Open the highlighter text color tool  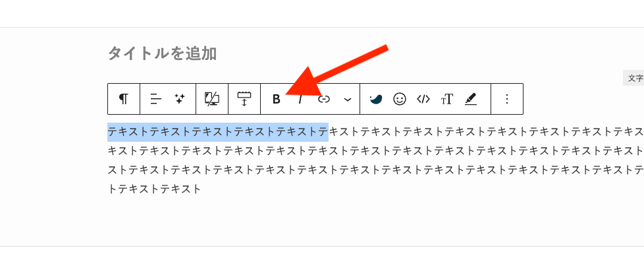click(x=471, y=99)
